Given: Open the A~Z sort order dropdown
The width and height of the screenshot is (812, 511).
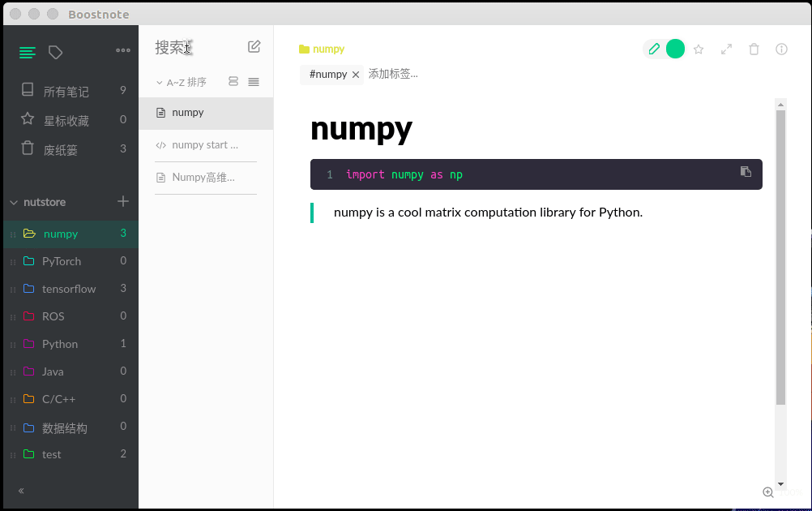Looking at the screenshot, I should [182, 83].
